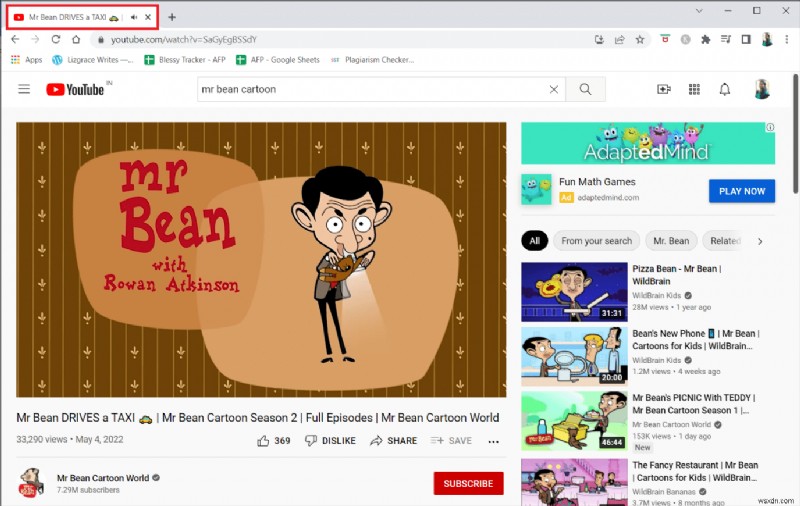Open the YouTube hamburger guide menu

point(24,89)
